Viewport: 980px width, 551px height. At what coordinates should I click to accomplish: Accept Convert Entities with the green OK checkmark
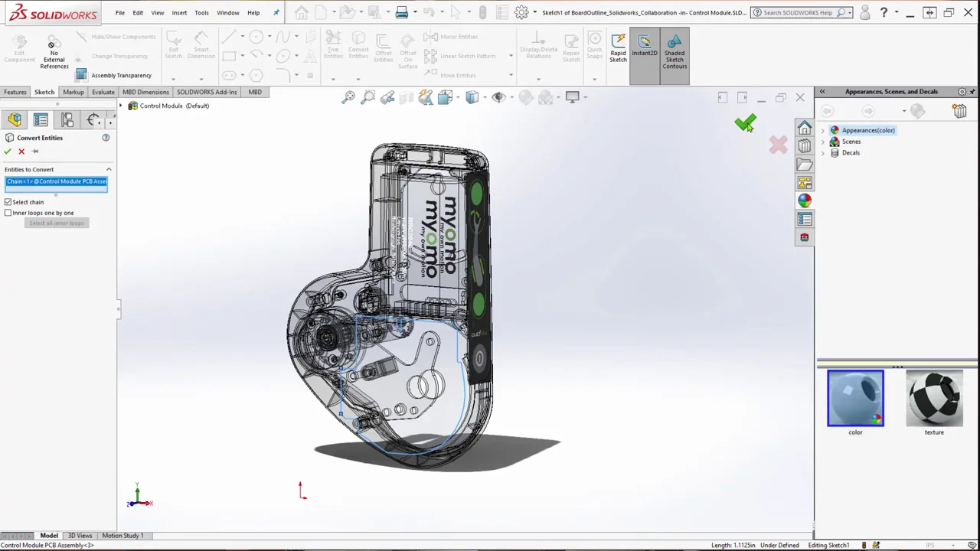(x=8, y=152)
